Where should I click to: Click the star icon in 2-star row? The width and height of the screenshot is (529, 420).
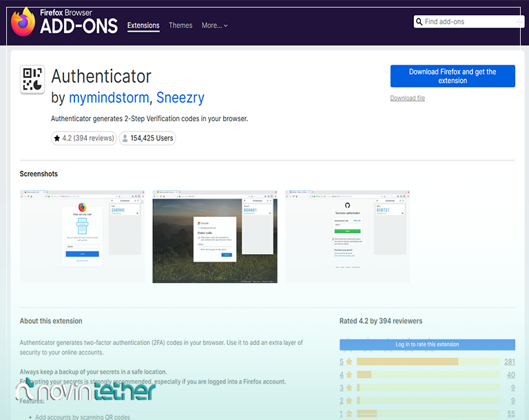click(x=349, y=401)
